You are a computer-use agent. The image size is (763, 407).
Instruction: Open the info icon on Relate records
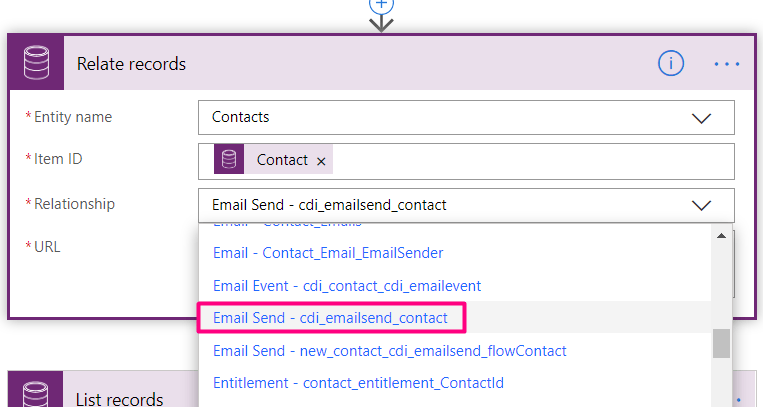(x=670, y=64)
